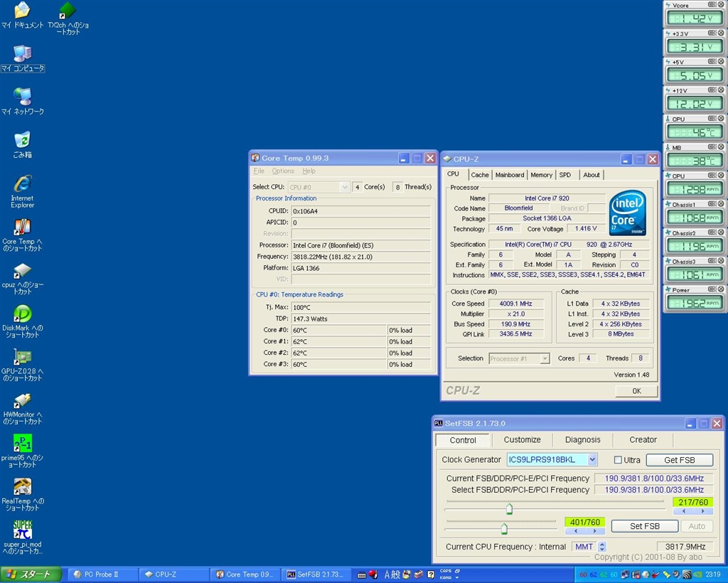Launch the super_pi_mod shortcut icon

(x=22, y=530)
